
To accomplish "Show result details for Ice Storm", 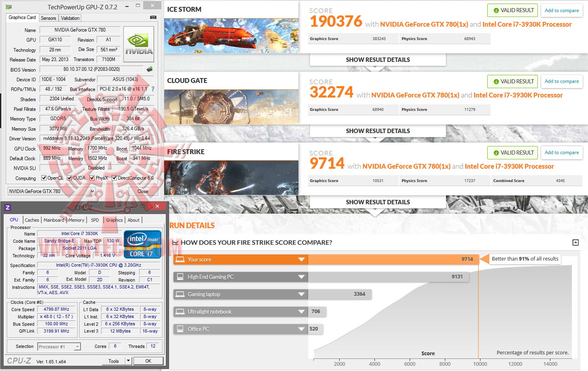I will (378, 60).
